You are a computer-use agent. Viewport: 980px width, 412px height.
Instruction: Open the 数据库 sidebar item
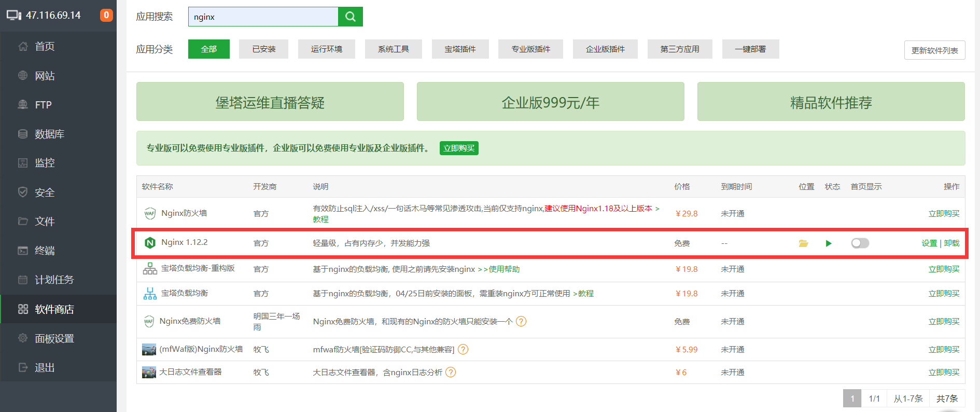click(x=58, y=134)
